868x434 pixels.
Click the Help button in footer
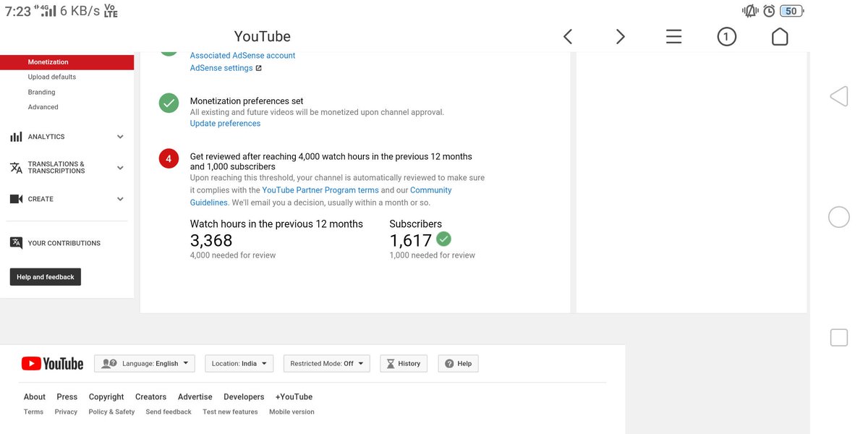click(458, 363)
